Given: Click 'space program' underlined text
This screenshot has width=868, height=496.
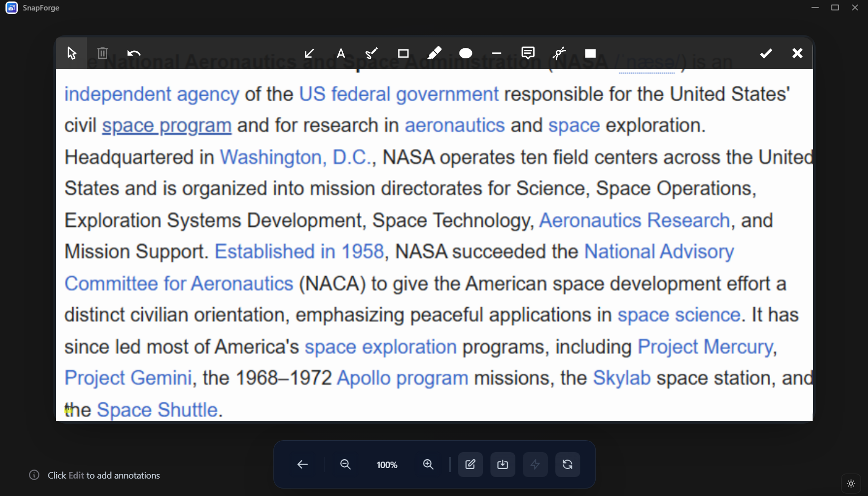Looking at the screenshot, I should tap(167, 126).
